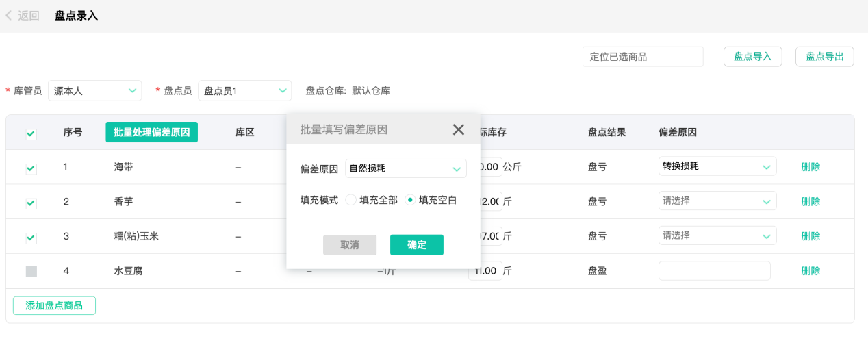Open 请选择 reason dropdown in 香芋 row

[717, 201]
